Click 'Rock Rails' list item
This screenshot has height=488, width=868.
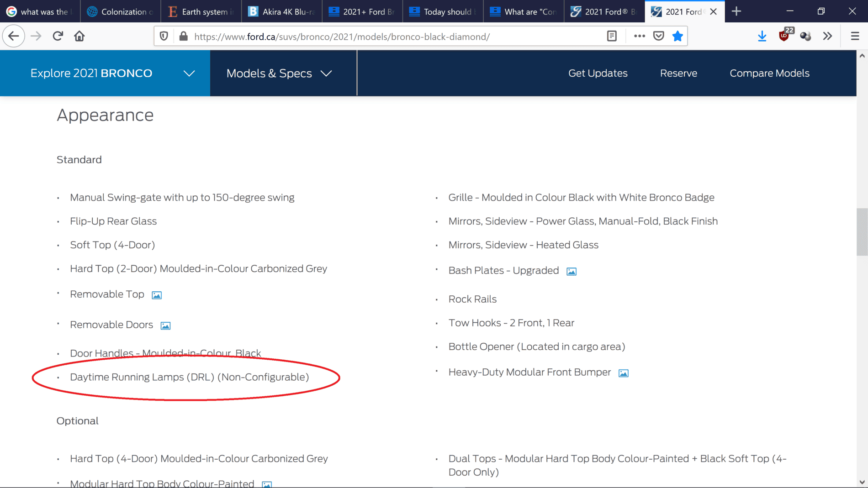pyautogui.click(x=472, y=299)
